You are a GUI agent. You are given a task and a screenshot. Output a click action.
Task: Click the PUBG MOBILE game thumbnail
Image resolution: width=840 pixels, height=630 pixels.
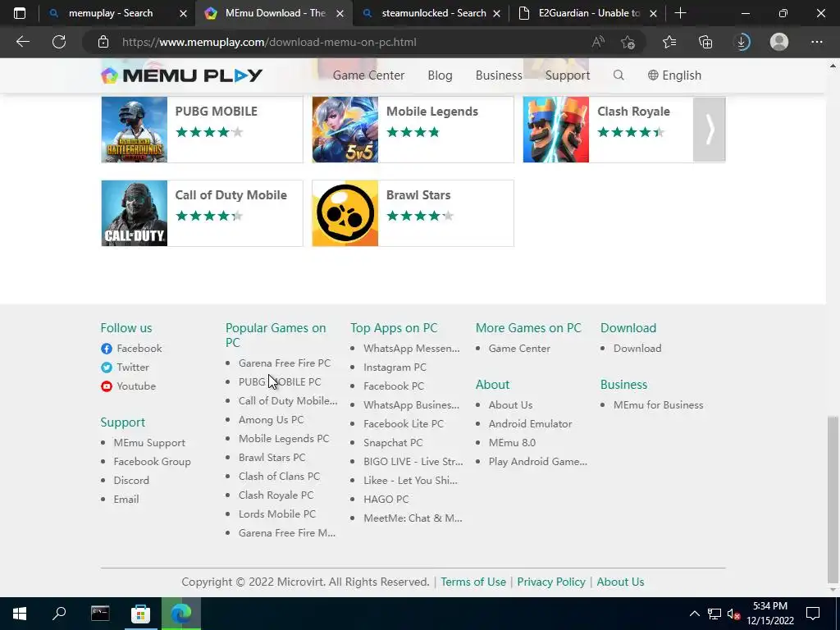point(135,130)
